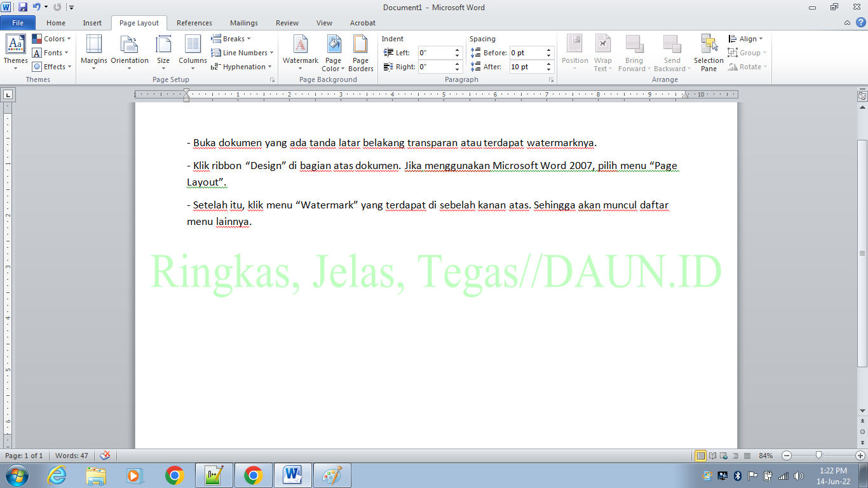Toggle the ruler view button
Screen dimensions: 868x488
862,96
